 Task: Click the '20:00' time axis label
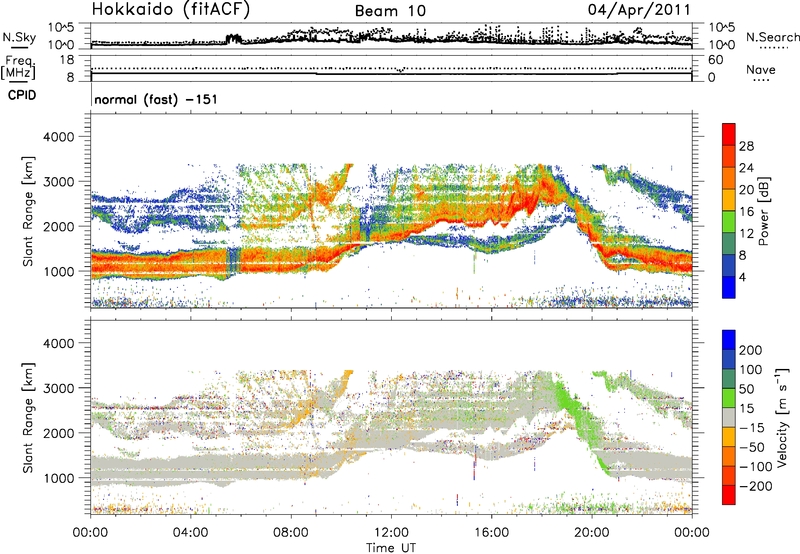(592, 533)
